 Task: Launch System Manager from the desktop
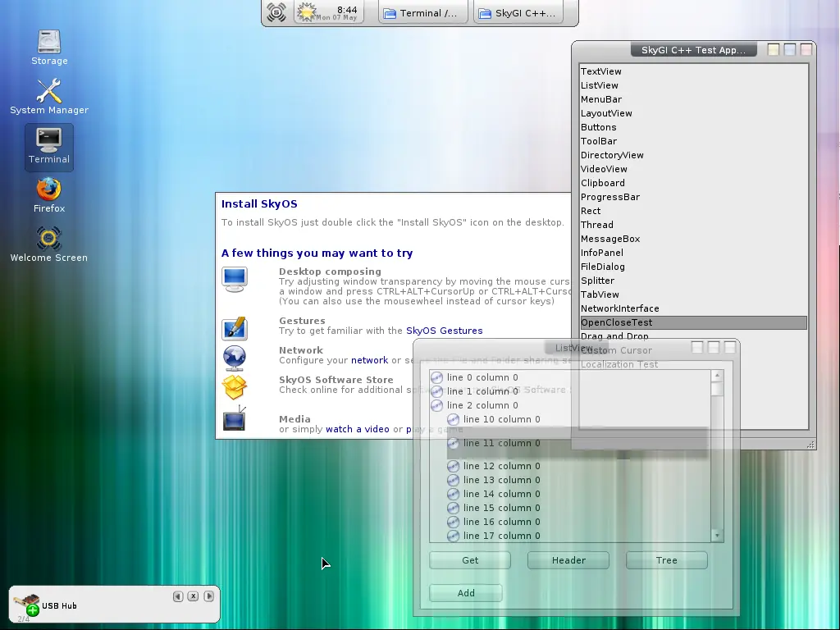pos(49,91)
